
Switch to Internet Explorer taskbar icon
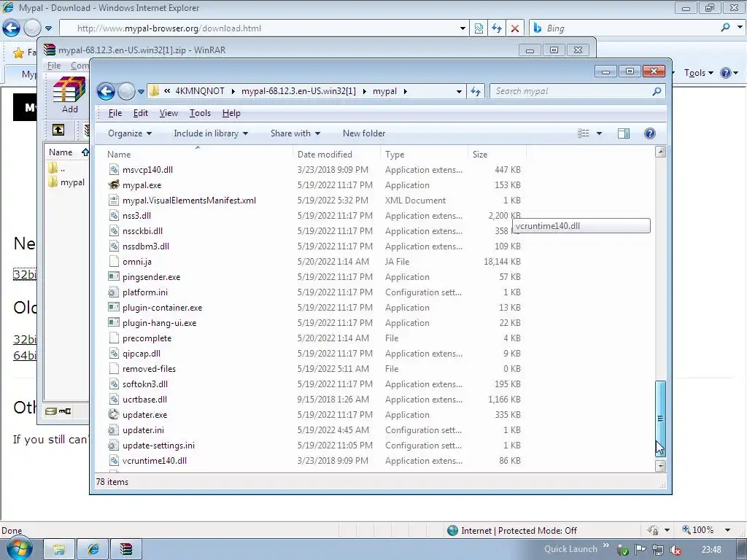[x=93, y=549]
